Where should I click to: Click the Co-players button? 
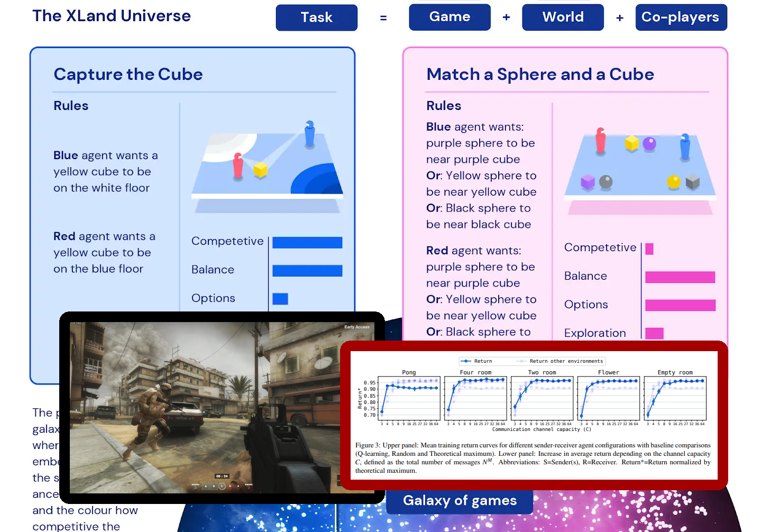tap(681, 17)
